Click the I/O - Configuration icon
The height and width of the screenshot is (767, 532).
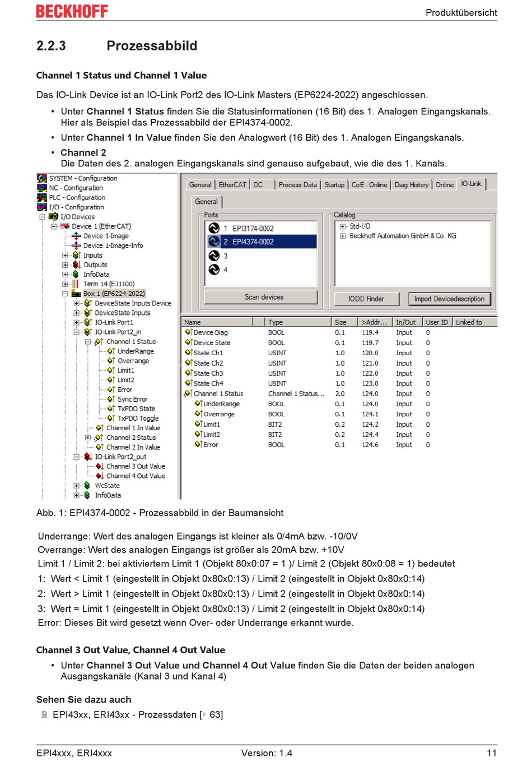pyautogui.click(x=42, y=207)
